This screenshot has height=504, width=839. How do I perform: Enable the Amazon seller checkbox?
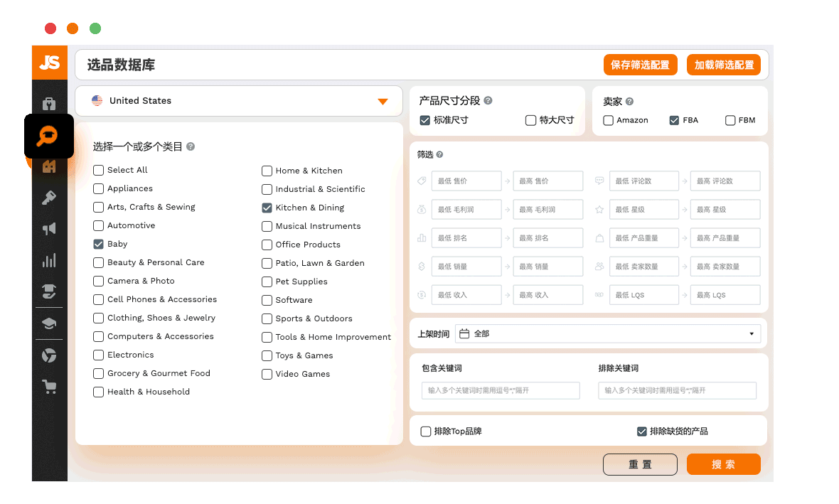tap(609, 120)
